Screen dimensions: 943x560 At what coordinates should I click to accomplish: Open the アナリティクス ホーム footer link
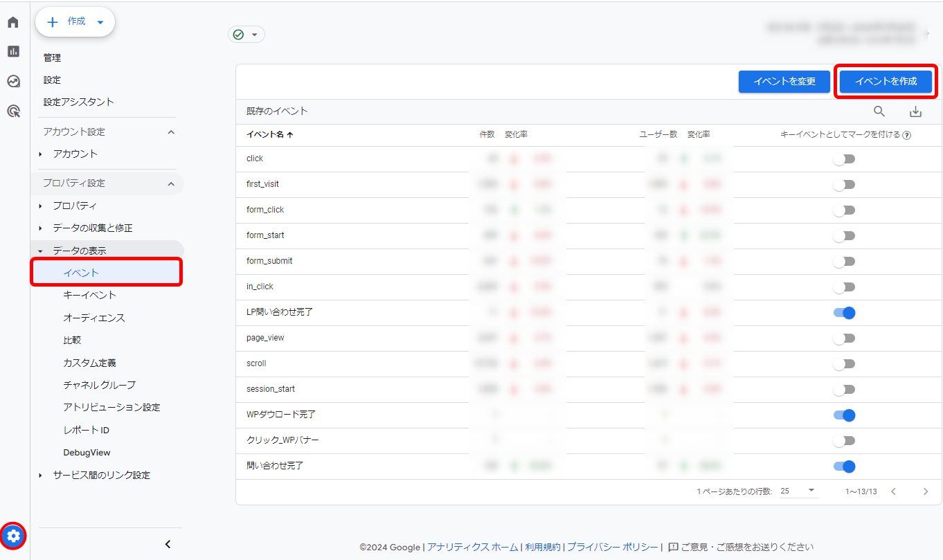[x=472, y=547]
